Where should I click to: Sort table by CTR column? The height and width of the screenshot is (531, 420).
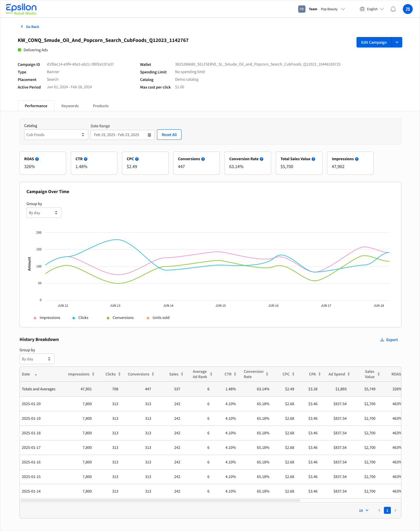(x=235, y=374)
